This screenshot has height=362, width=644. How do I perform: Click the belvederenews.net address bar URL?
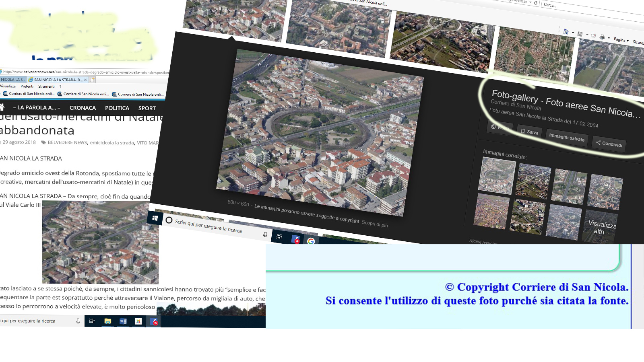pos(85,72)
